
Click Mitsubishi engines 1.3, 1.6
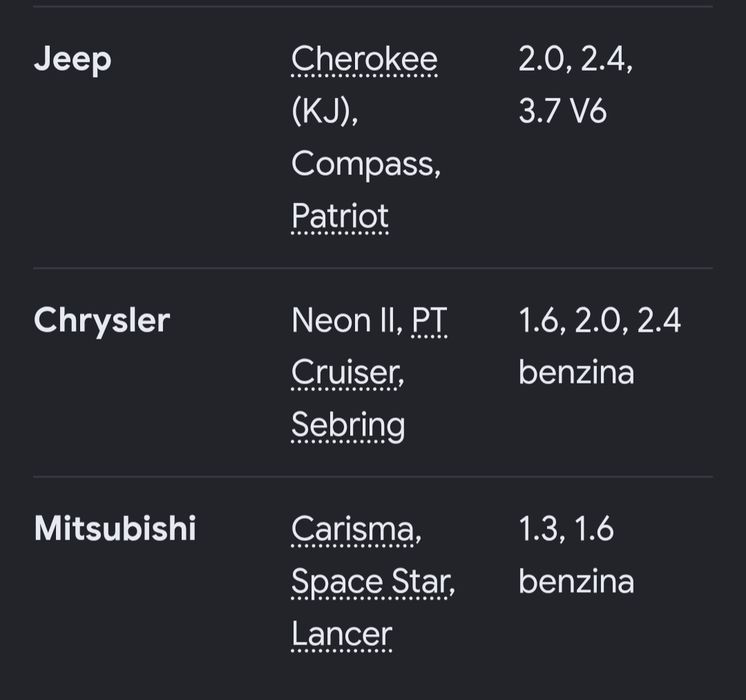[x=566, y=529]
